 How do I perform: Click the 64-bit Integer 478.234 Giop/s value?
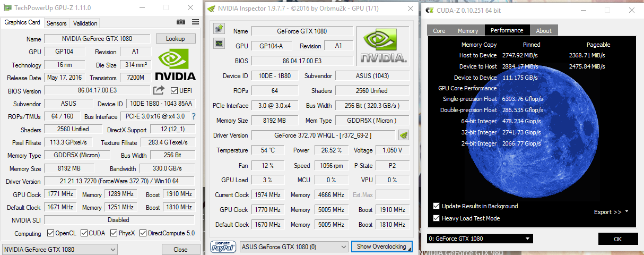[521, 121]
